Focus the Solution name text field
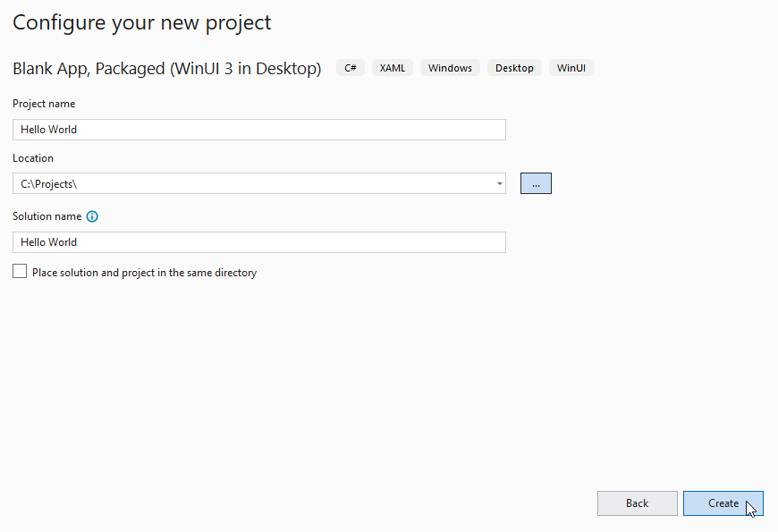 coord(259,241)
